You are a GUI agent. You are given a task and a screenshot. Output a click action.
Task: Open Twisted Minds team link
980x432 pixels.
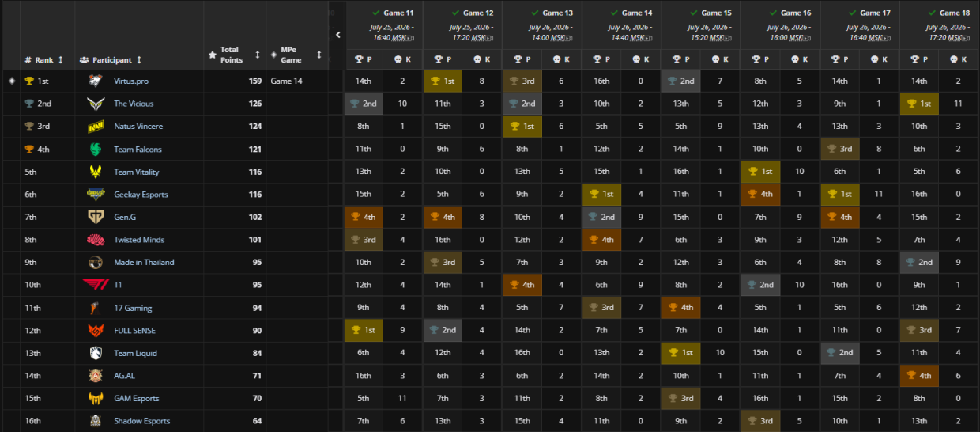pos(139,240)
